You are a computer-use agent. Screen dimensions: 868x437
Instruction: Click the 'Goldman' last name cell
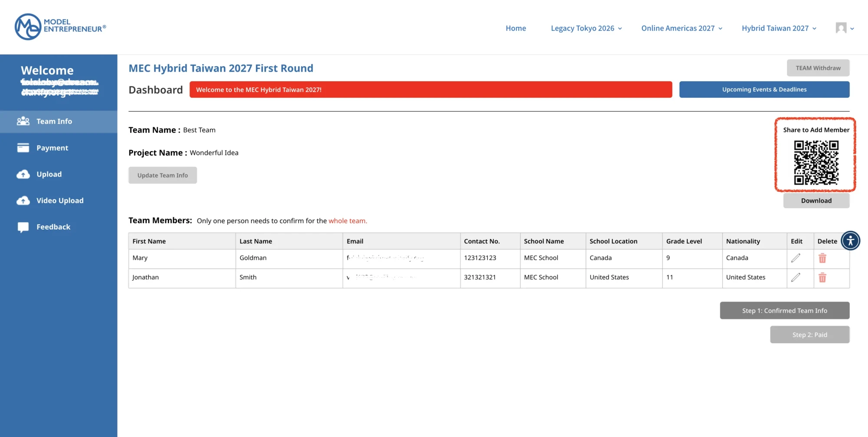289,258
